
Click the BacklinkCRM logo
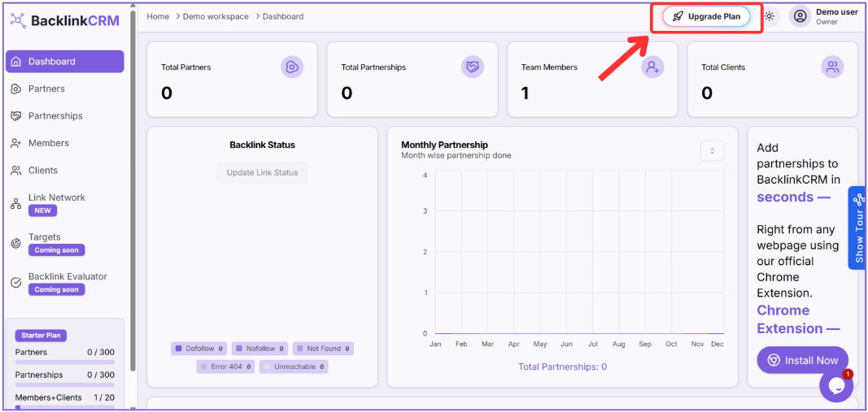(65, 20)
